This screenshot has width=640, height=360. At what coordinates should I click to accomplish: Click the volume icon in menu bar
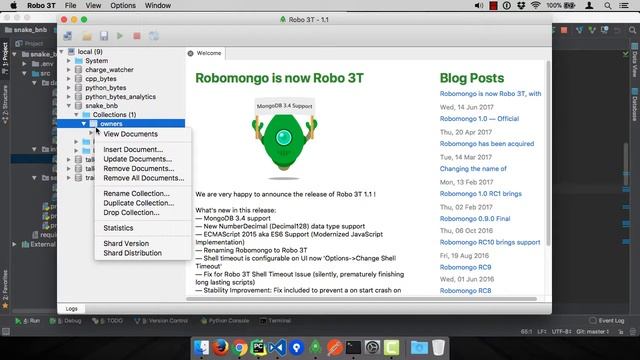pyautogui.click(x=479, y=6)
